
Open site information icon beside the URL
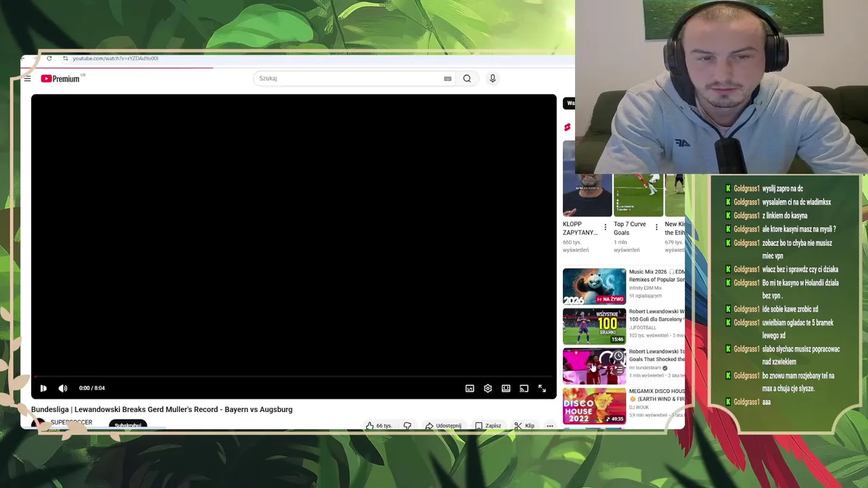(65, 58)
